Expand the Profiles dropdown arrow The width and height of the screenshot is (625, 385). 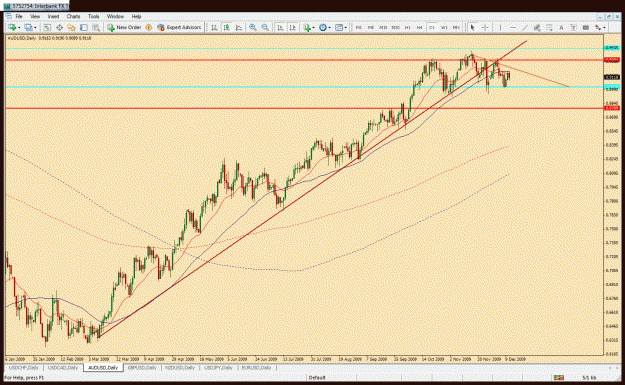pos(35,28)
